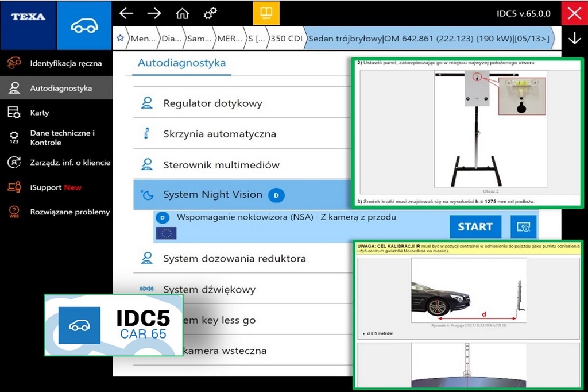Screen dimensions: 588x392
Task: Close the IDC5 application with red X
Action: click(574, 14)
